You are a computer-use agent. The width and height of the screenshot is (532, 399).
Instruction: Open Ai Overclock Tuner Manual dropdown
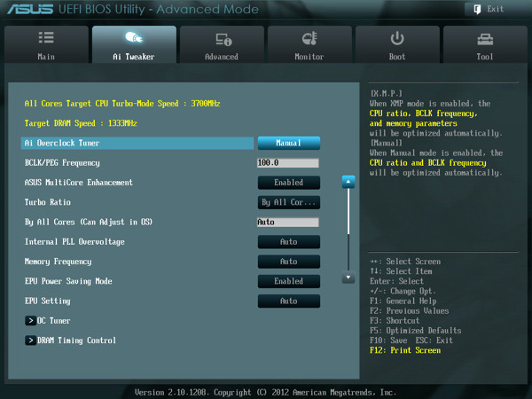tap(289, 143)
